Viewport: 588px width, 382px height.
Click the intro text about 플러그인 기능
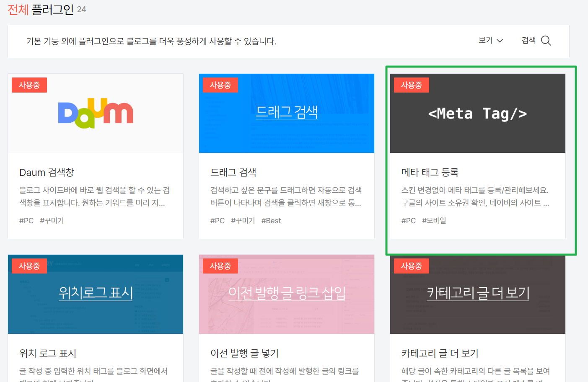click(151, 41)
